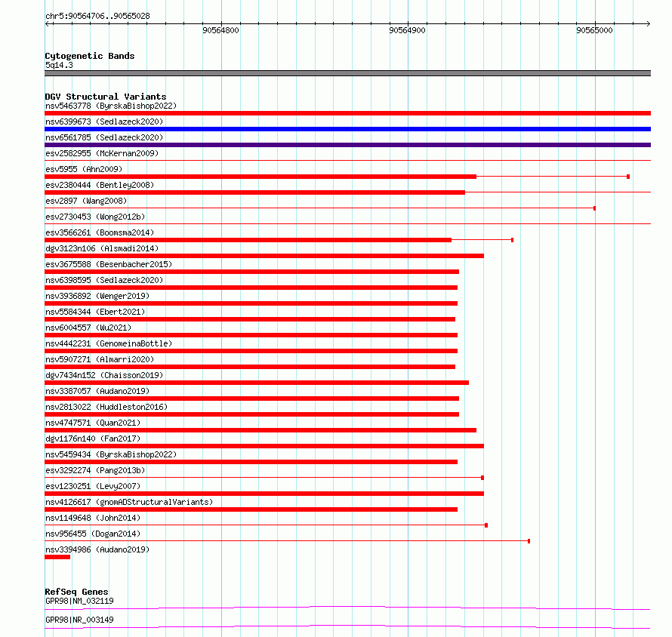This screenshot has width=672, height=637.
Task: Click the end marker of nsv956455
Action: coord(529,541)
